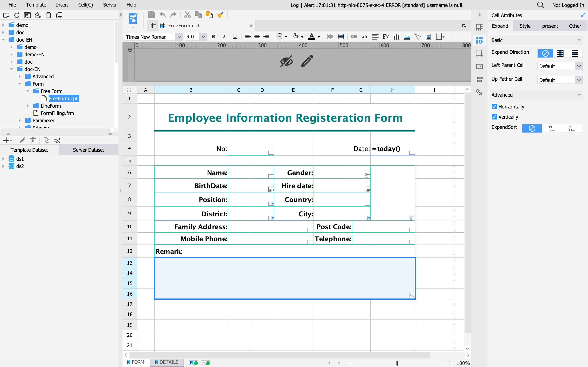Activate the format painter tool
Image resolution: width=588 pixels, height=367 pixels.
220,14
